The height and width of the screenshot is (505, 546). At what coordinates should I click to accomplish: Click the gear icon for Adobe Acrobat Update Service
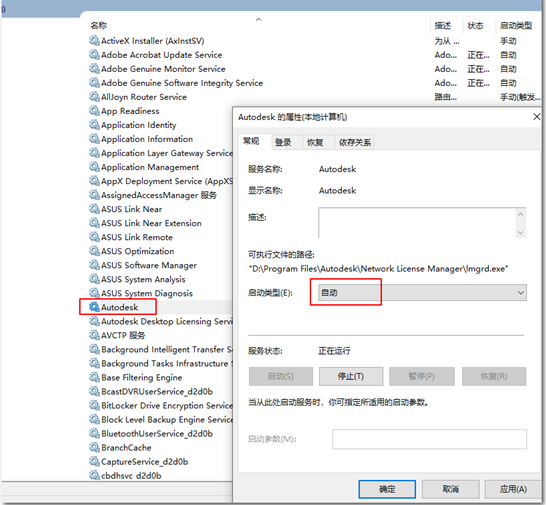(94, 54)
